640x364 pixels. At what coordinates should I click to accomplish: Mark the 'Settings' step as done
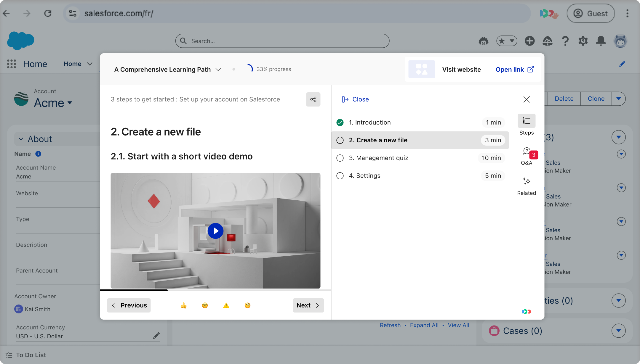340,175
